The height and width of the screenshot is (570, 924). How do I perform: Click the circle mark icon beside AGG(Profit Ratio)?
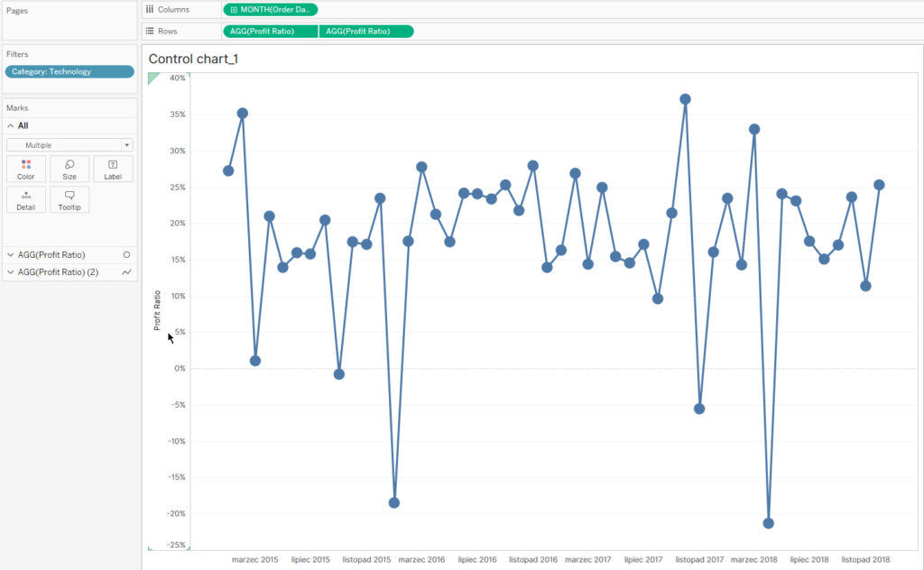coord(126,255)
